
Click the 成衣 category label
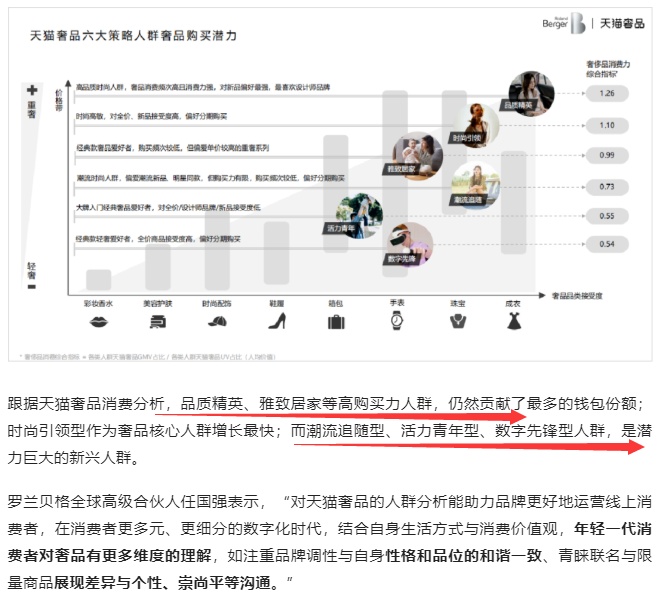[513, 304]
